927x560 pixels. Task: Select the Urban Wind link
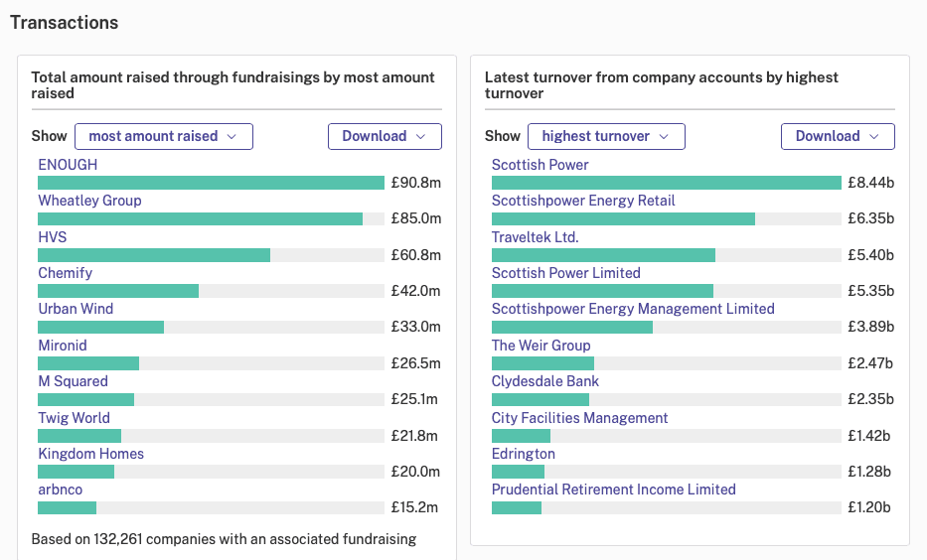click(x=76, y=309)
